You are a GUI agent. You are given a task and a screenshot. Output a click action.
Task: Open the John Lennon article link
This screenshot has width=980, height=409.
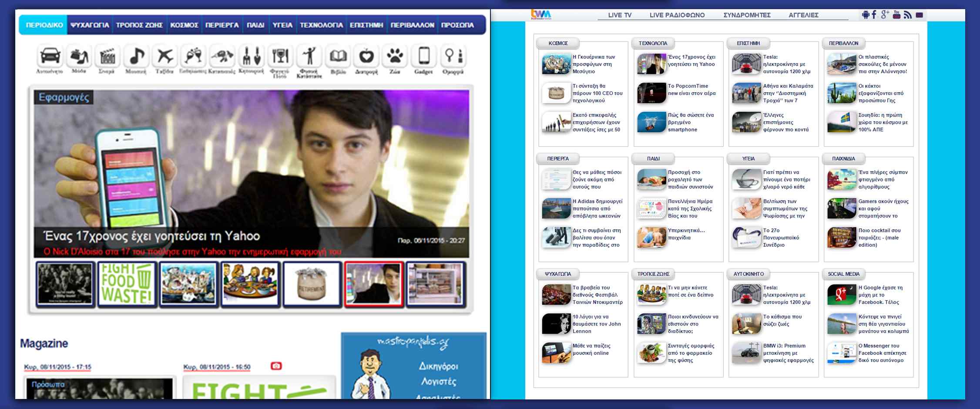[x=597, y=324]
